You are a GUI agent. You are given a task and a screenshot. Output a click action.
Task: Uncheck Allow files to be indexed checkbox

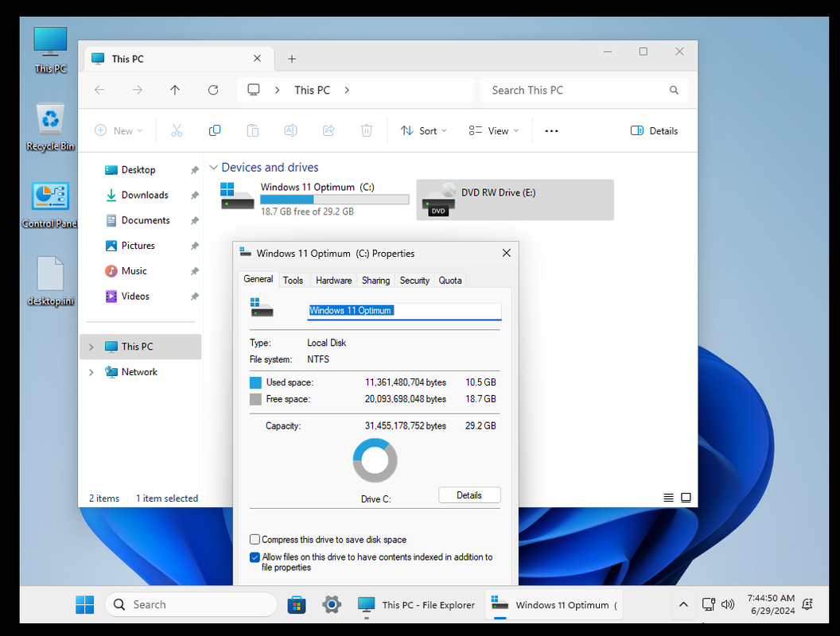(x=255, y=557)
